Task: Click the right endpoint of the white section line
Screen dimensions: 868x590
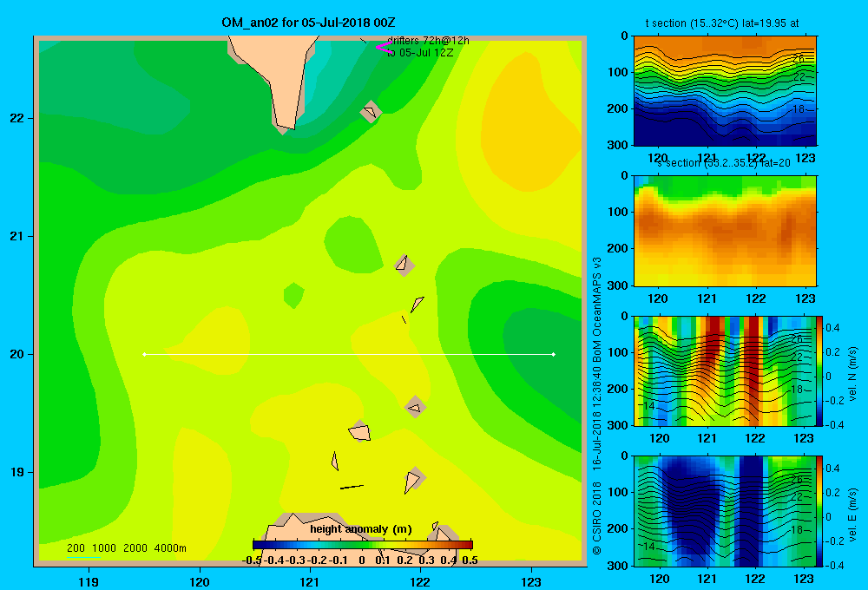Action: pyautogui.click(x=554, y=354)
